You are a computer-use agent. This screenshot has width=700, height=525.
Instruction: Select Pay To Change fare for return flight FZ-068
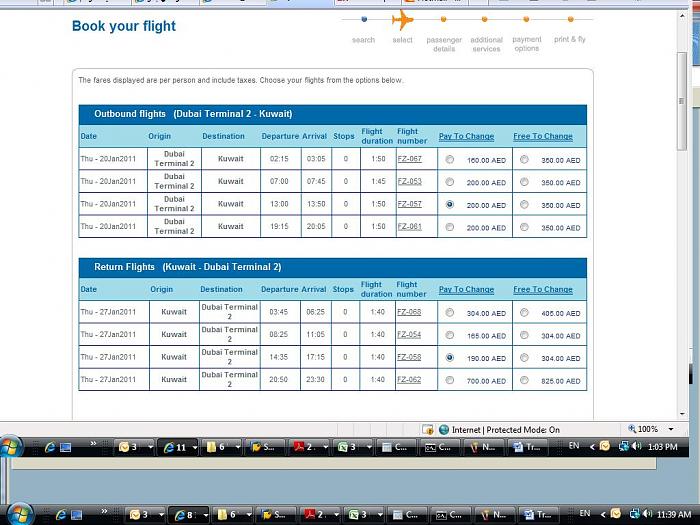(450, 312)
